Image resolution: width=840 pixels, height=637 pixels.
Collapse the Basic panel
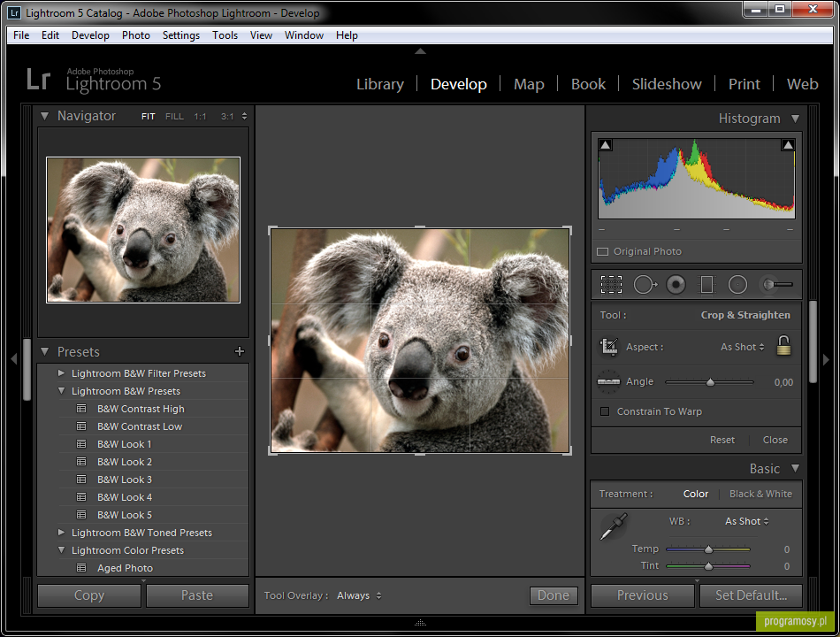(796, 469)
